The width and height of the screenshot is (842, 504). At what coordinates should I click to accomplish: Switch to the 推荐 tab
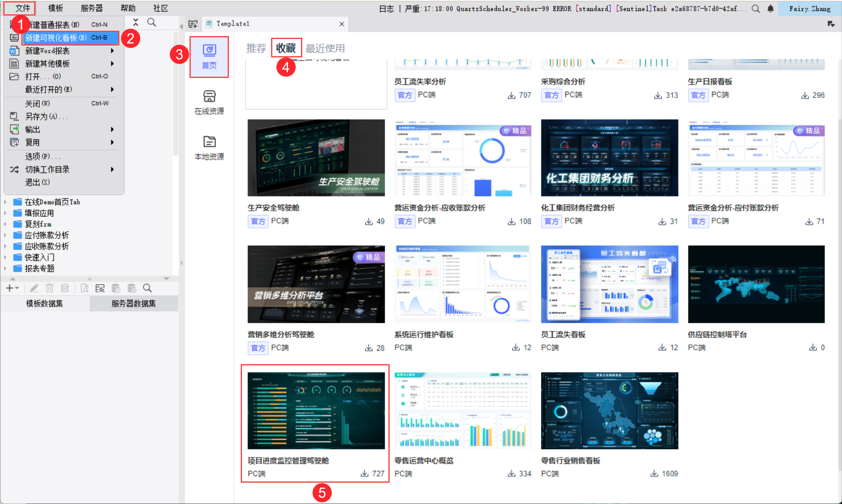[256, 48]
